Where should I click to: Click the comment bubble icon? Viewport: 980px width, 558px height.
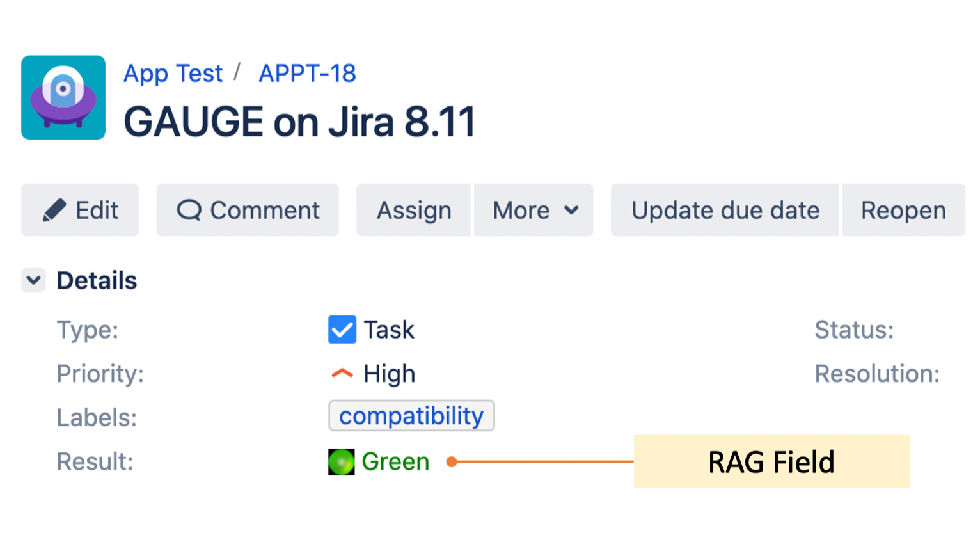pyautogui.click(x=189, y=210)
